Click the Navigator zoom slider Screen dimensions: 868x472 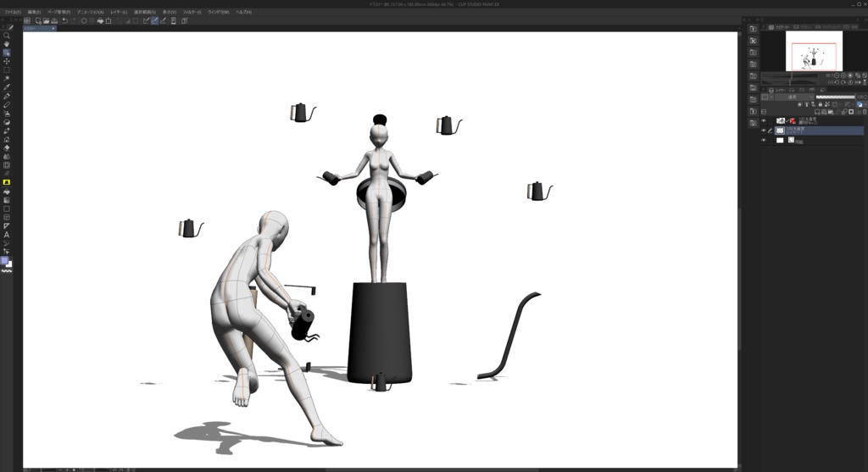[x=789, y=75]
